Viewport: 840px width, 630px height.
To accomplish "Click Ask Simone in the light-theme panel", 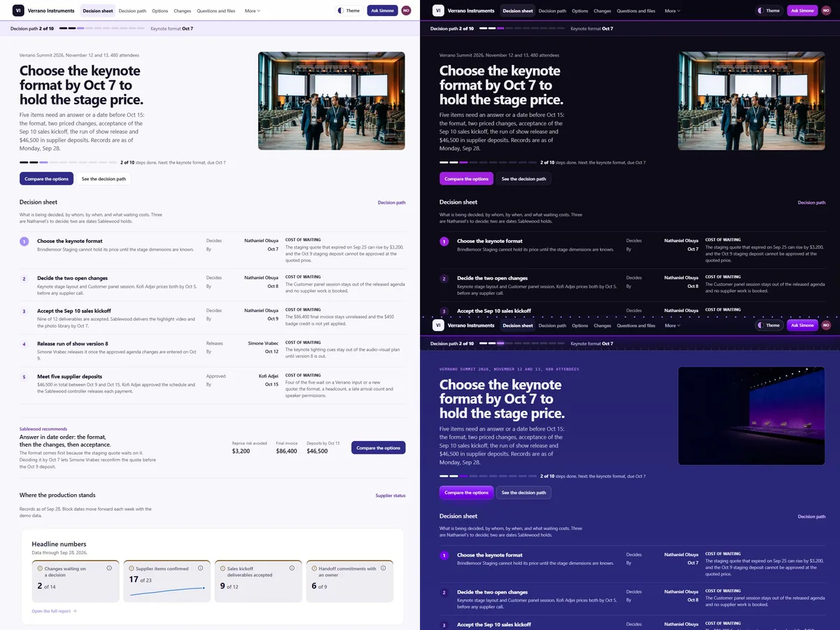I will pyautogui.click(x=382, y=10).
